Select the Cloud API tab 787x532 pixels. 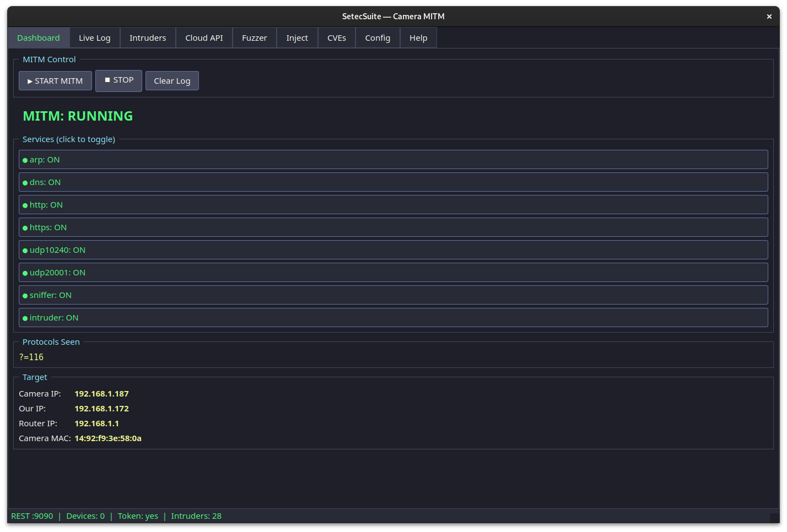point(204,37)
